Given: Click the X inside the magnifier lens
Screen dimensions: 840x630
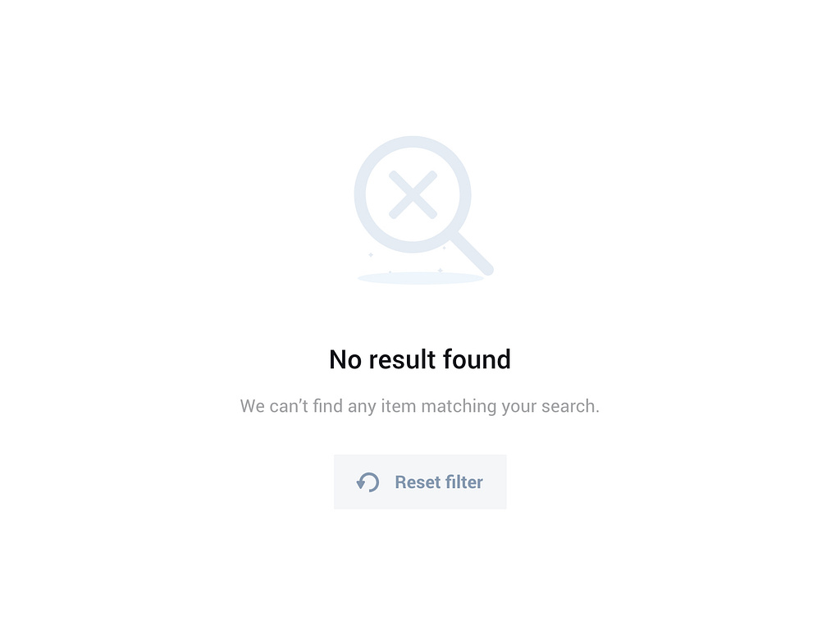Looking at the screenshot, I should [x=413, y=194].
